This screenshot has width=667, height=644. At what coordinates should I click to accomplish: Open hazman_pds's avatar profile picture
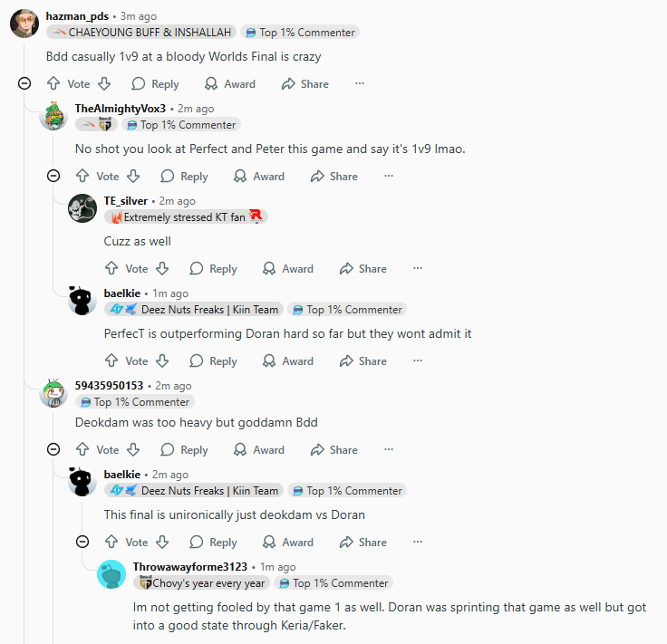tap(24, 24)
